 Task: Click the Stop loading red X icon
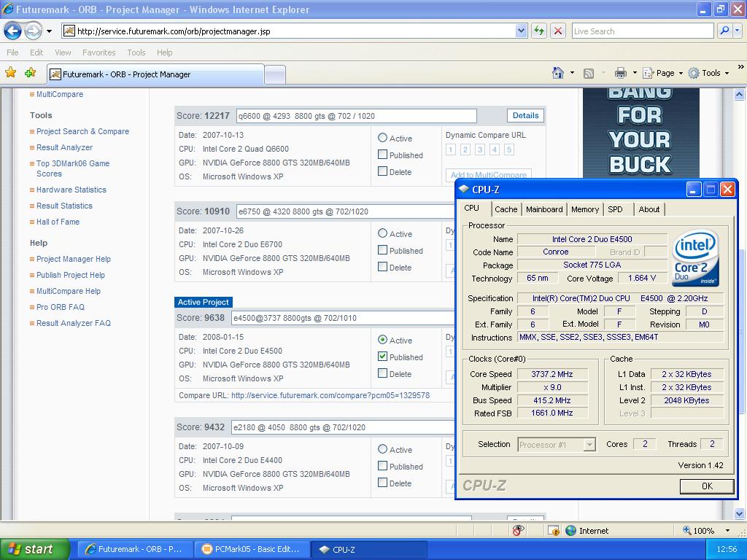[x=558, y=31]
